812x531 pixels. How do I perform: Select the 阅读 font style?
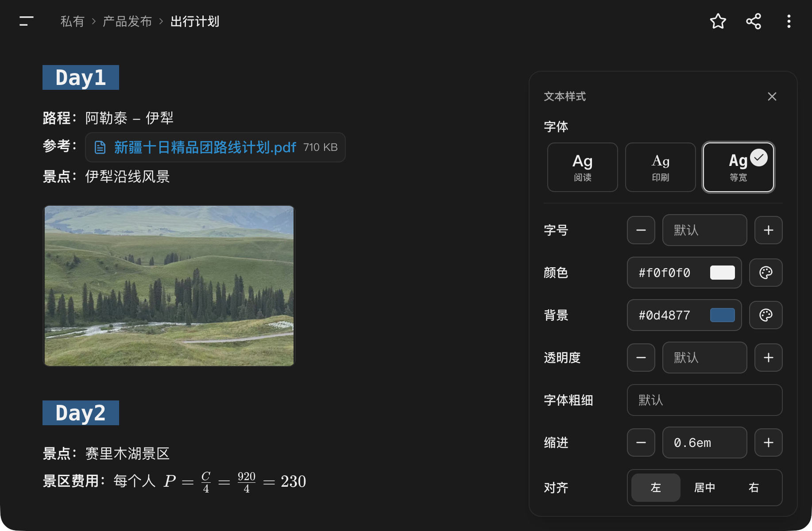tap(583, 167)
